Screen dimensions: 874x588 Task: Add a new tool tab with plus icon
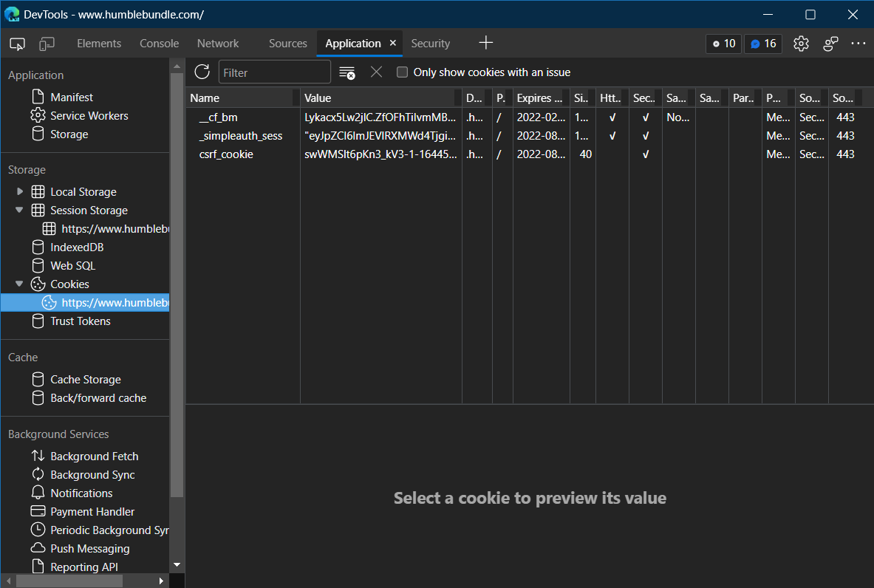tap(486, 43)
